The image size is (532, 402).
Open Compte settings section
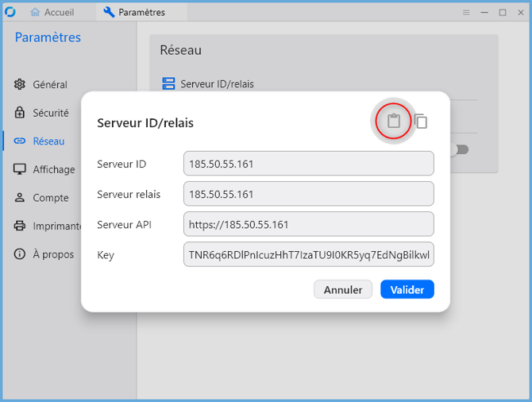point(51,197)
